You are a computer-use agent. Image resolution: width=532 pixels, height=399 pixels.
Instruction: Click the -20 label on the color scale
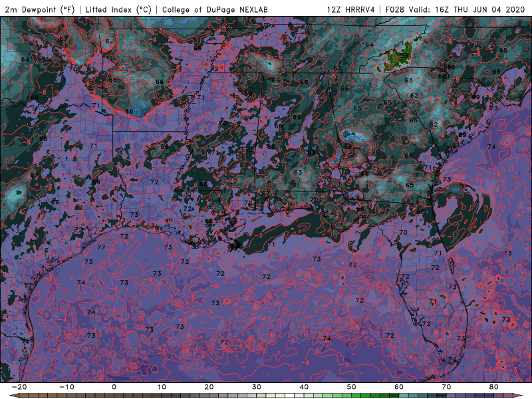tap(19, 387)
